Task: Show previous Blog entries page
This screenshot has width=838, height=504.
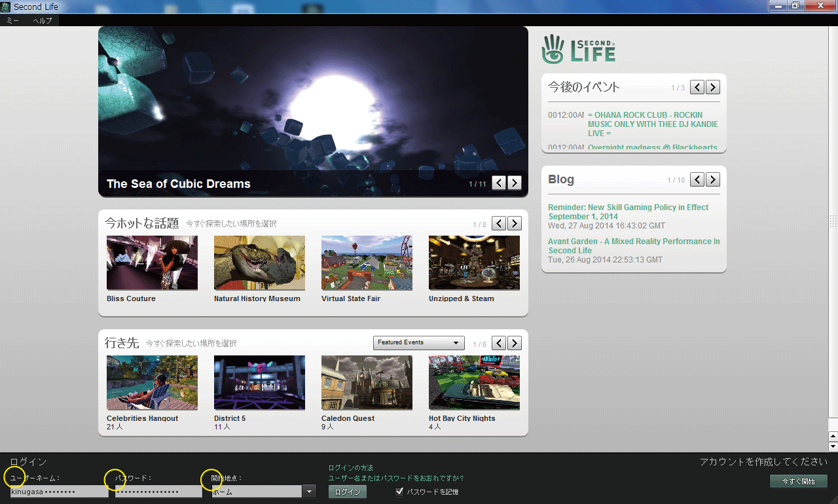Action: click(x=697, y=179)
